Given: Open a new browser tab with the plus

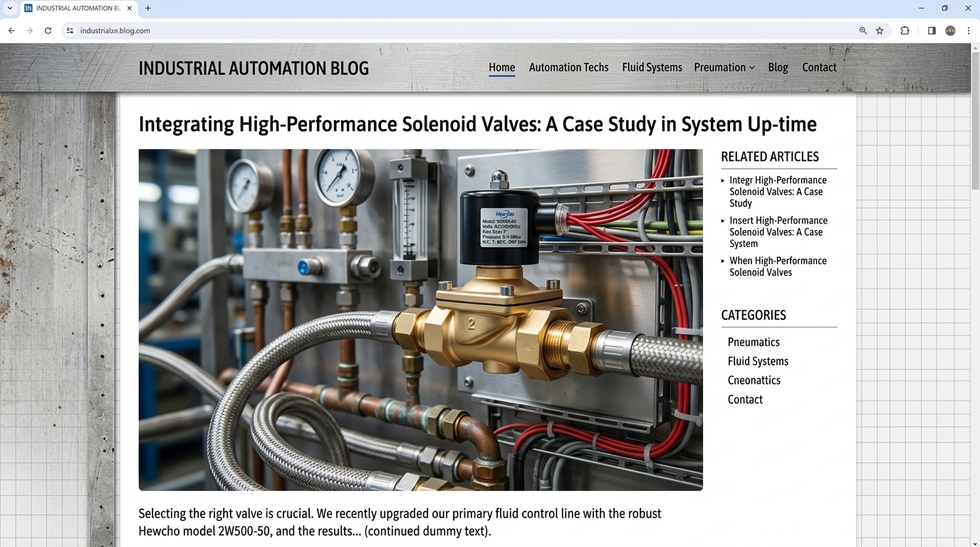Looking at the screenshot, I should tap(147, 8).
